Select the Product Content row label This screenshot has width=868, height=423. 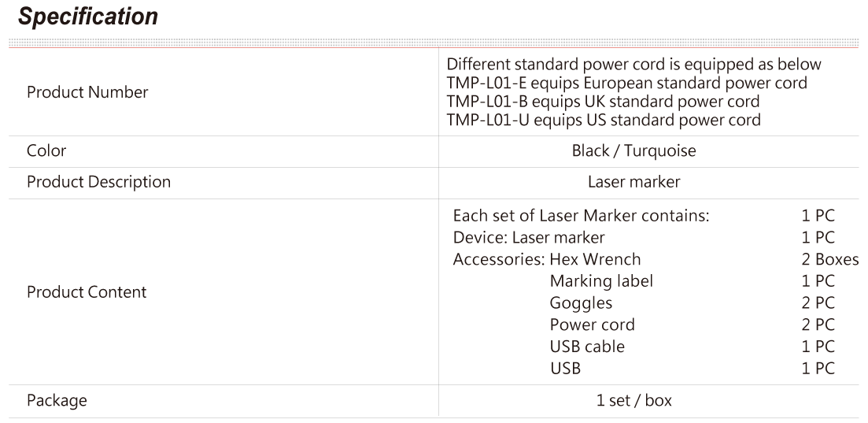pyautogui.click(x=87, y=292)
